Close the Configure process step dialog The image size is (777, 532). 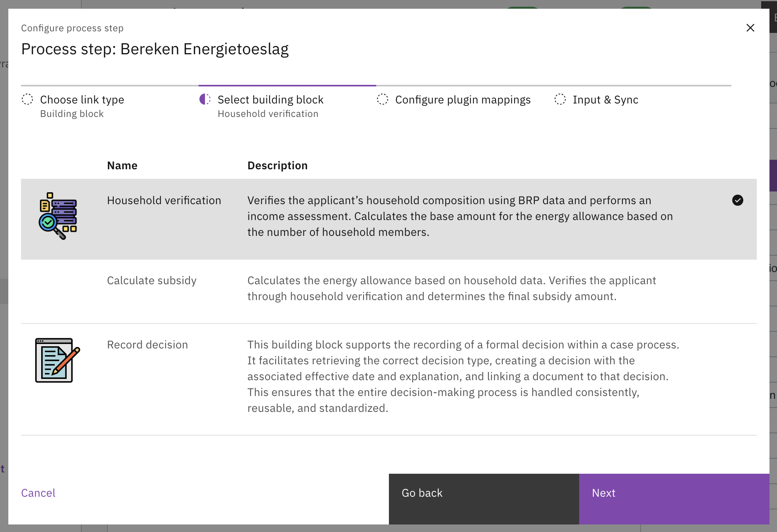(750, 28)
